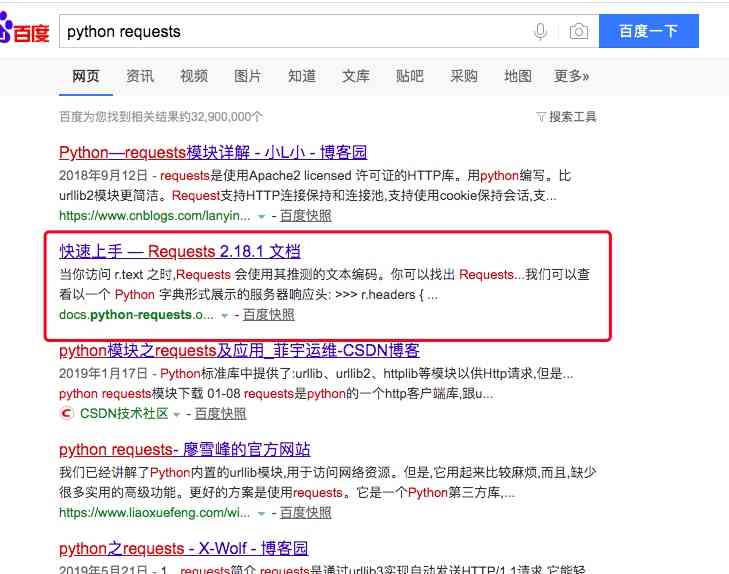
Task: Open Python—requests模块详解 博客园 result
Action: [213, 153]
